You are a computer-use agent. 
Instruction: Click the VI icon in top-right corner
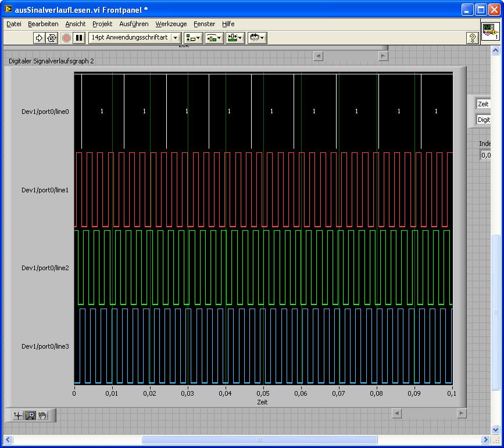coord(490,31)
